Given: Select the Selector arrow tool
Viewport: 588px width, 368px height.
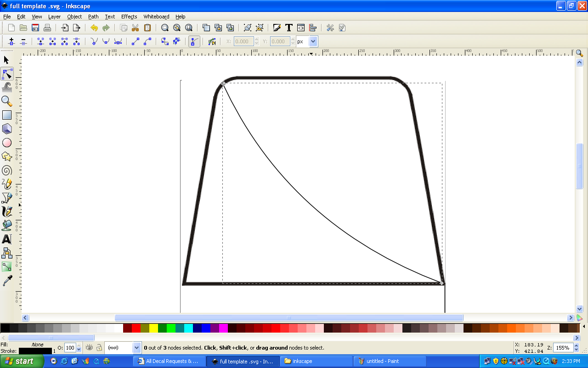Looking at the screenshot, I should pos(7,60).
